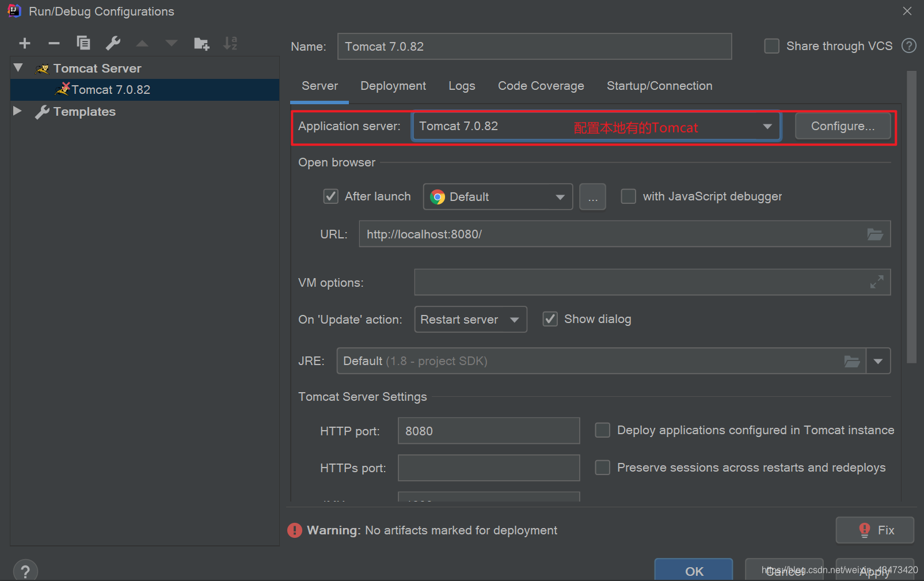
Task: Switch to the Deployment tab
Action: coord(393,86)
